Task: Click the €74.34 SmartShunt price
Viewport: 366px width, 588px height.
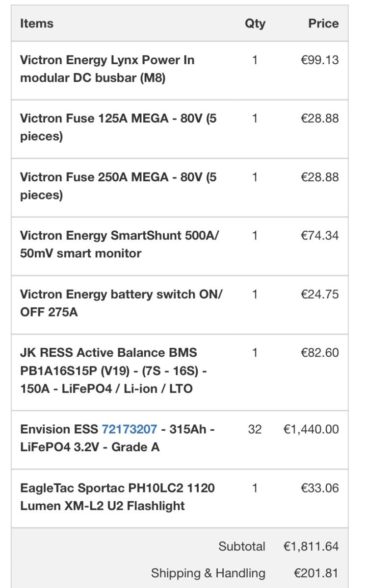Action: [319, 236]
